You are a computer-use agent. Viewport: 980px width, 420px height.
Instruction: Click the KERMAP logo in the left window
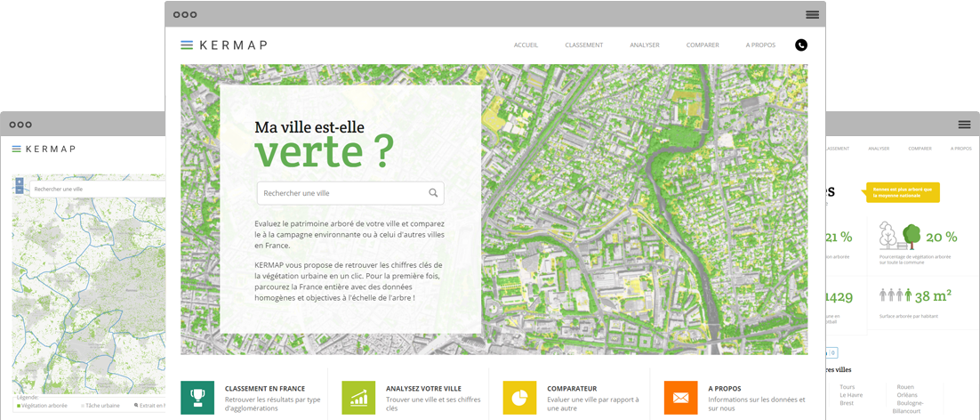44,149
